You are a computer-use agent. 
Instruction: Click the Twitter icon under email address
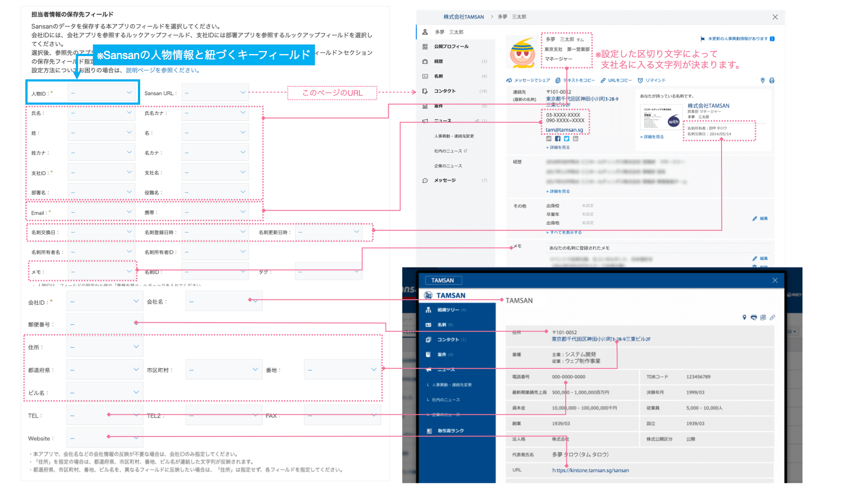coord(566,139)
